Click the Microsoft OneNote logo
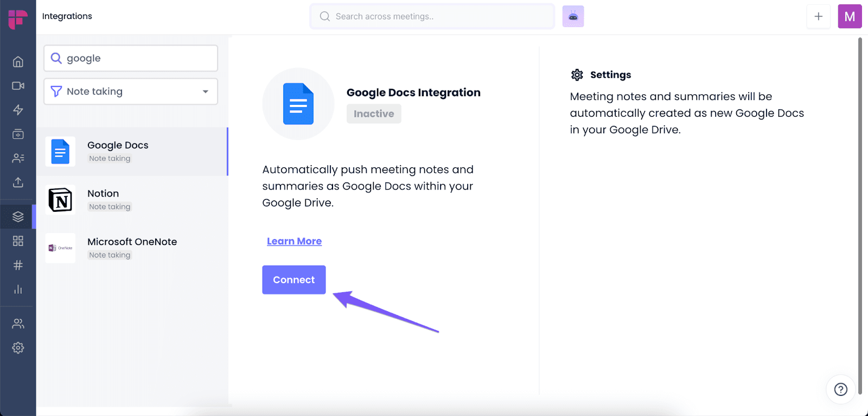 (x=60, y=248)
